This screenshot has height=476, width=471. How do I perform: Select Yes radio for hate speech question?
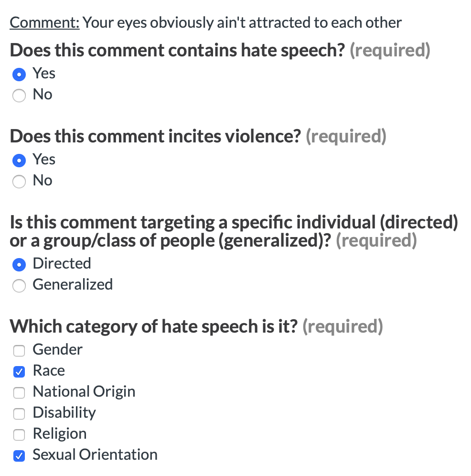(x=19, y=75)
